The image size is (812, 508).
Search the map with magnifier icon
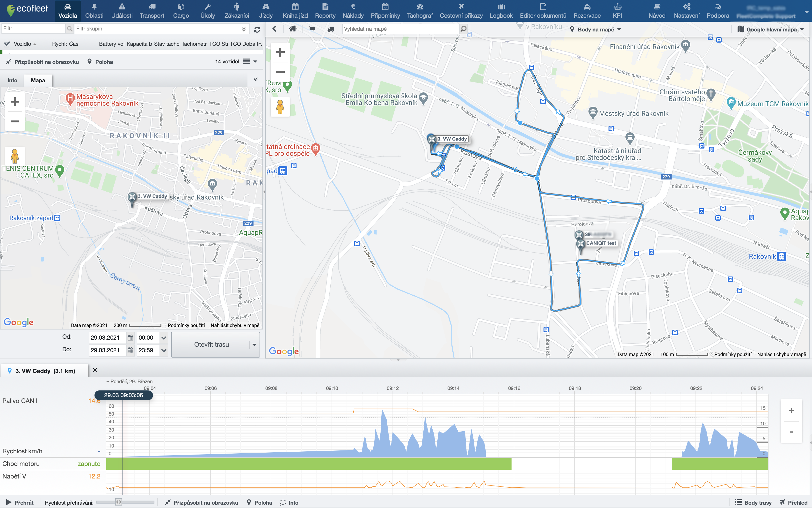pos(463,29)
